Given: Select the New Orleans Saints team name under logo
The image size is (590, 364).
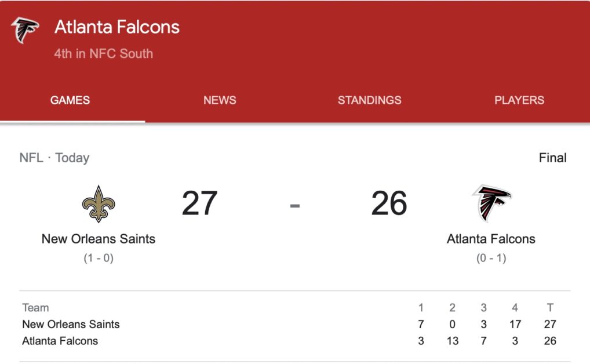Looking at the screenshot, I should (x=98, y=239).
